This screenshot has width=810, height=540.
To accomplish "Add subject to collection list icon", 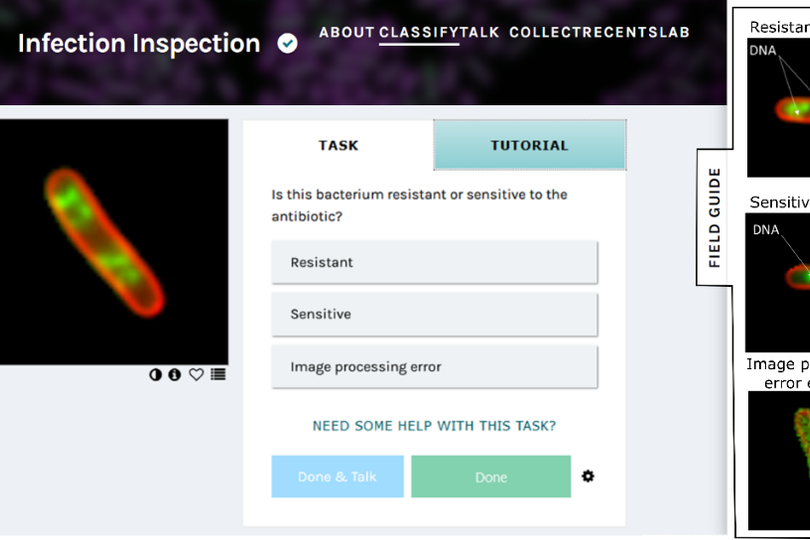I will (x=218, y=375).
